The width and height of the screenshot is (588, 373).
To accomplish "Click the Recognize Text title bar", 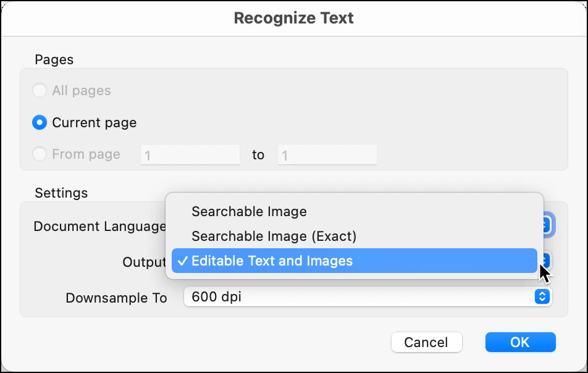I will tap(294, 19).
